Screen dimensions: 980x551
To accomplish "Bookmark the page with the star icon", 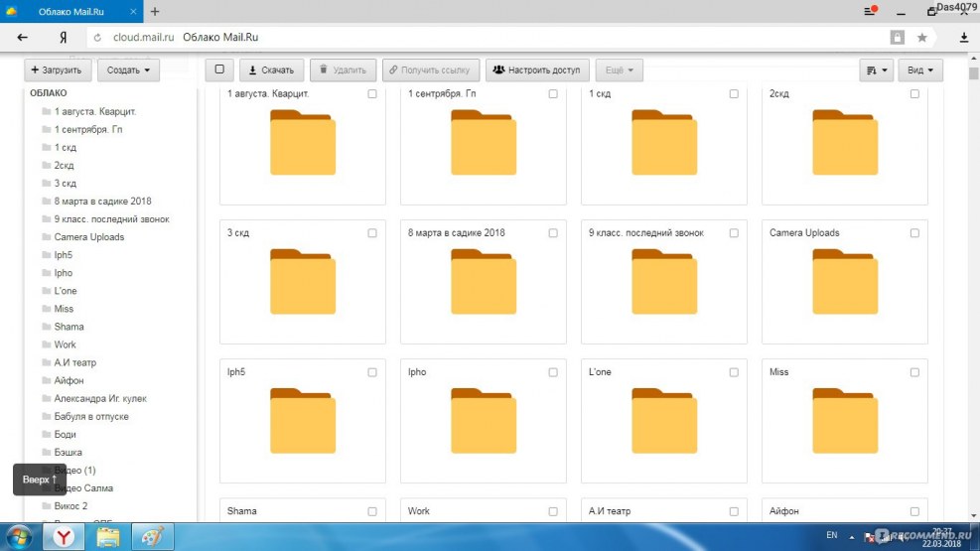I will click(x=922, y=38).
